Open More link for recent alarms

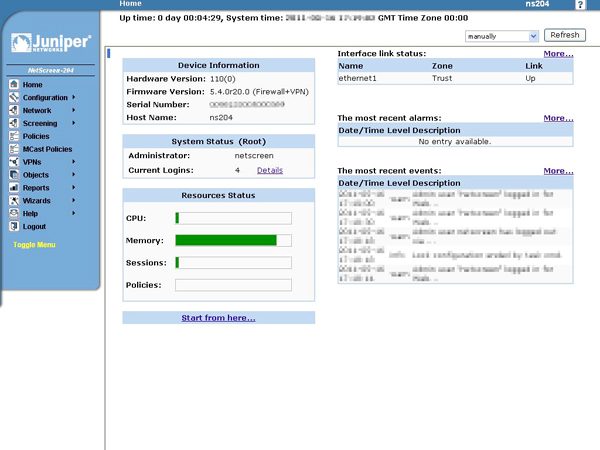(x=558, y=118)
